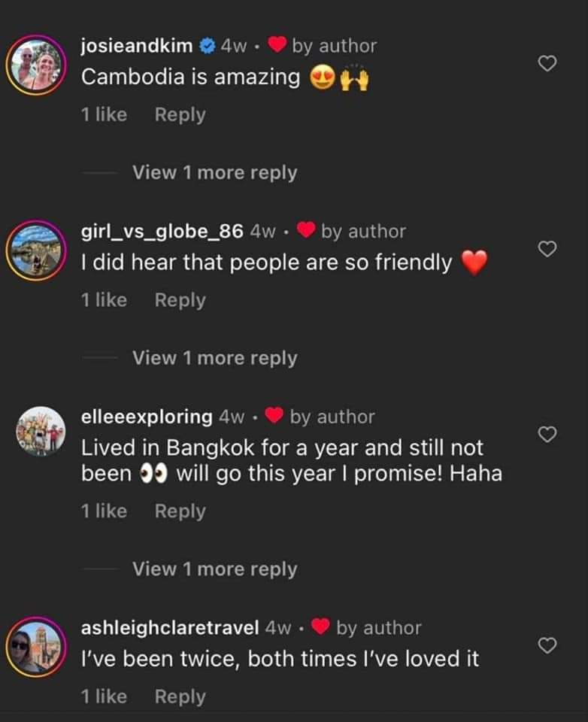Tap heart beside elleeexploring's Bangkok comment
The width and height of the screenshot is (588, 722).
(548, 434)
